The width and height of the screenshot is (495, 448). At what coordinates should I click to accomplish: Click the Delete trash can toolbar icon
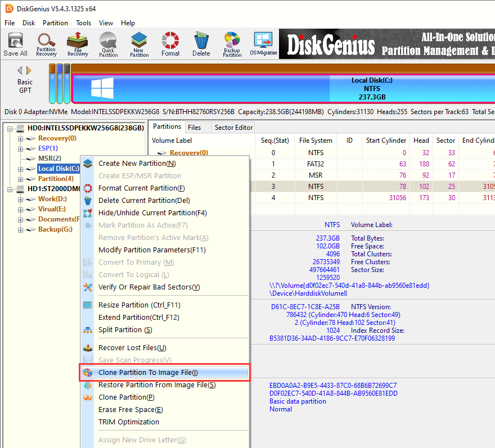point(201,44)
